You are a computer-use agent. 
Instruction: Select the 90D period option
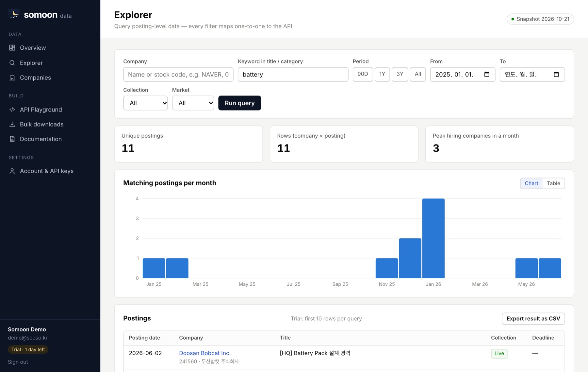tap(363, 74)
